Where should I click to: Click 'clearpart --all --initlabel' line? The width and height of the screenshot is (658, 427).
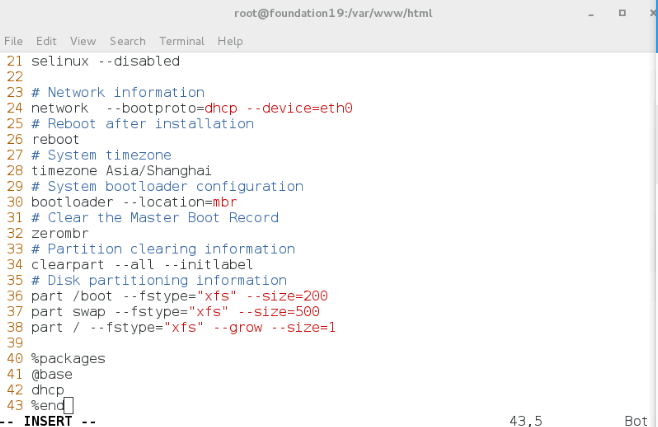[x=142, y=265]
